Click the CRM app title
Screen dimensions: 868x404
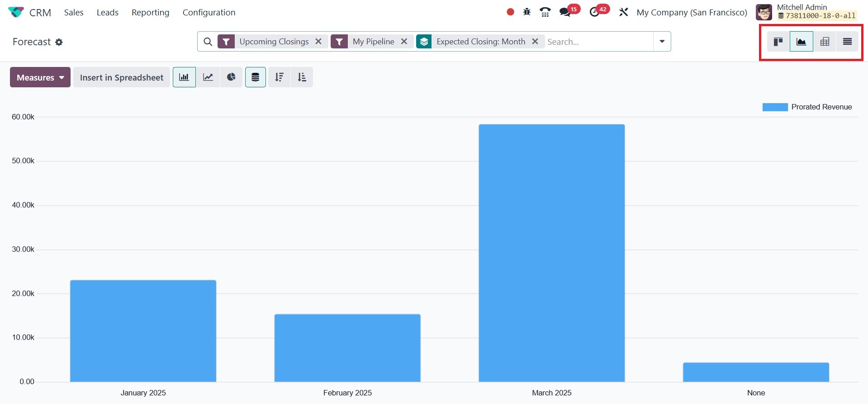pos(40,13)
